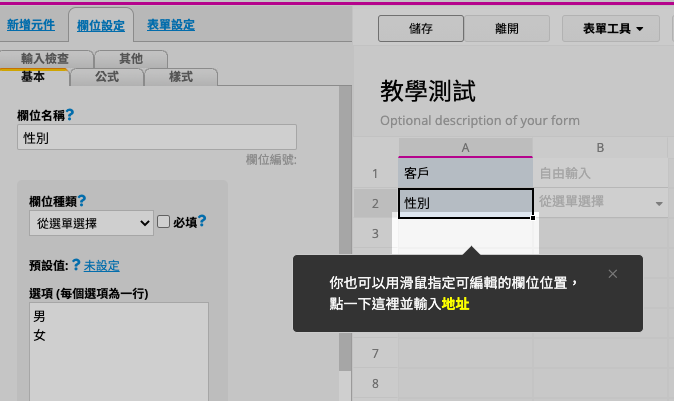
Task: Click cell 客戶 in column A
Action: [466, 173]
